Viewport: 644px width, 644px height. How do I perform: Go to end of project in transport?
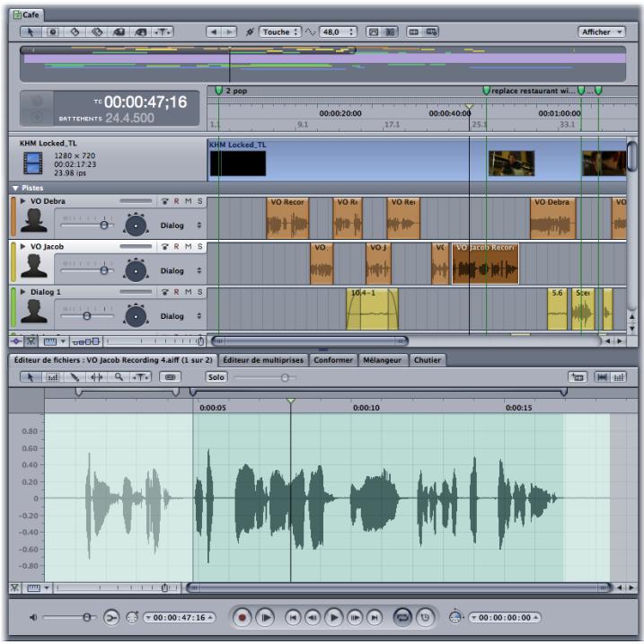click(x=375, y=617)
